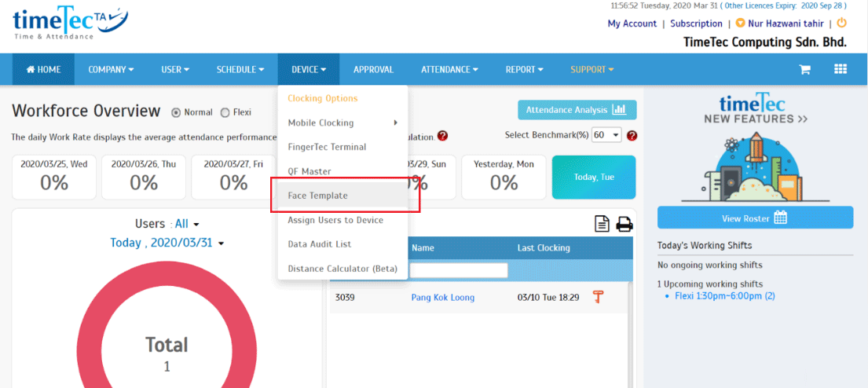This screenshot has width=868, height=388.
Task: Select the Normal radio button
Action: [x=176, y=112]
